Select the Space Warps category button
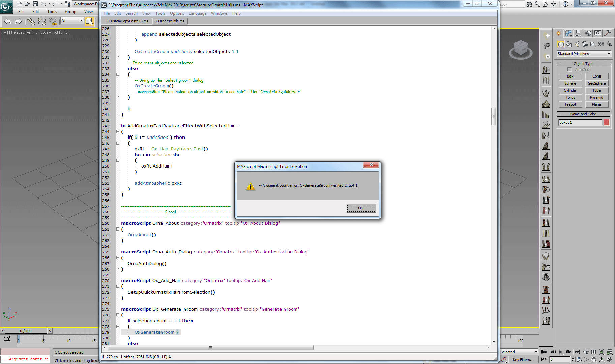Screen dimensions: 615x364 [x=601, y=44]
